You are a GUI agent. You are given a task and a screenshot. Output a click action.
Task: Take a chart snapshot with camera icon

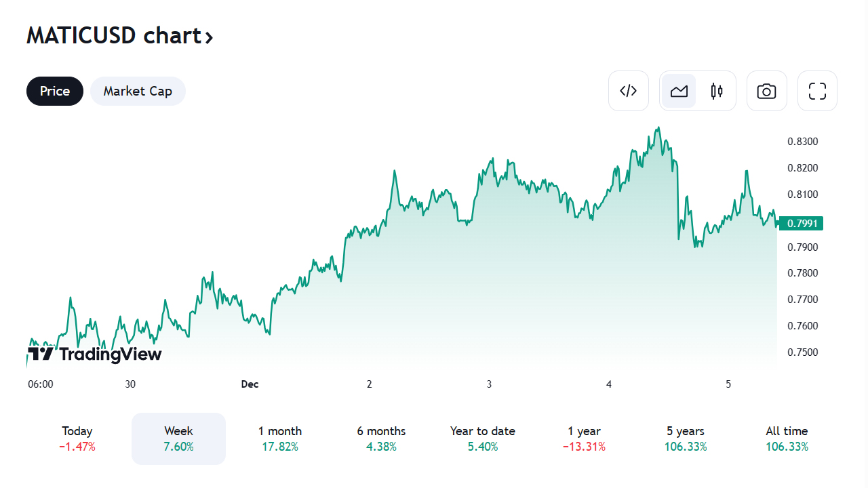pos(766,91)
